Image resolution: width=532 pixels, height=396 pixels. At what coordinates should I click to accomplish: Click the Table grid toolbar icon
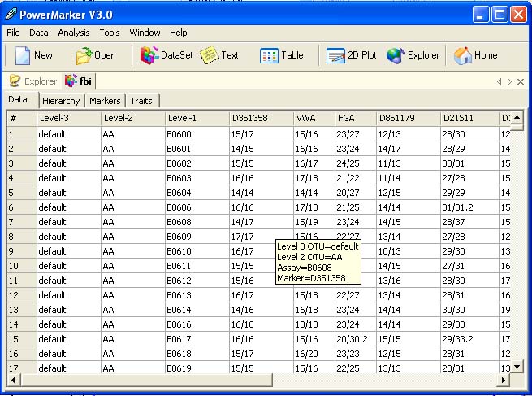[269, 55]
